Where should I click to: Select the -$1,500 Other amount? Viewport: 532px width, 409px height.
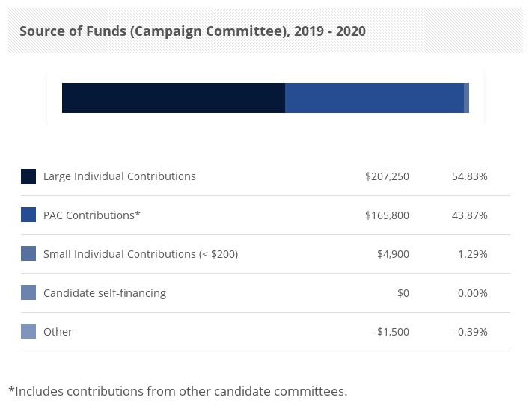391,332
